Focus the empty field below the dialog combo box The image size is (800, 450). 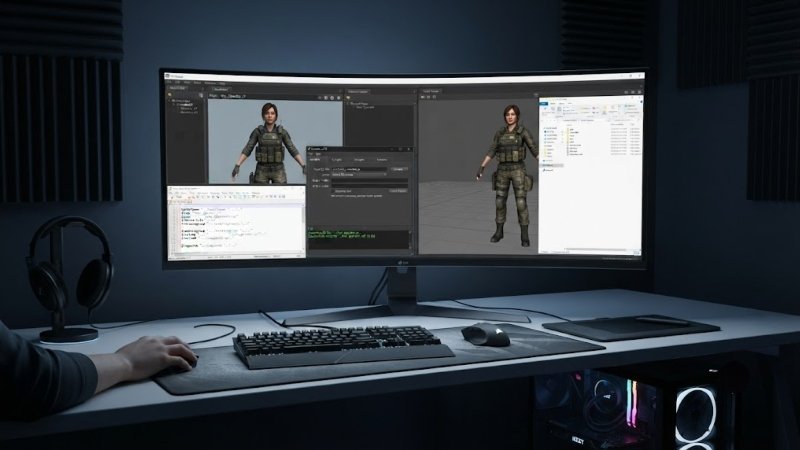click(x=369, y=181)
